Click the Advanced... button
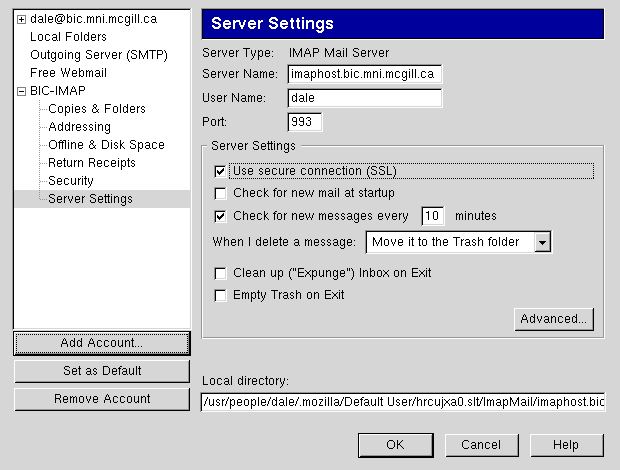The width and height of the screenshot is (620, 470). (x=554, y=319)
